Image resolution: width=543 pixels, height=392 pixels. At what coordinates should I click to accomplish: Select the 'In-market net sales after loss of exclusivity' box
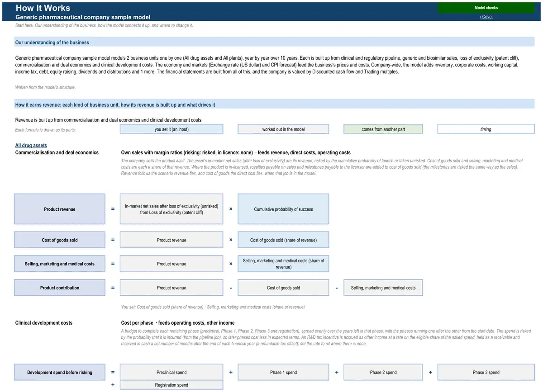[171, 209]
